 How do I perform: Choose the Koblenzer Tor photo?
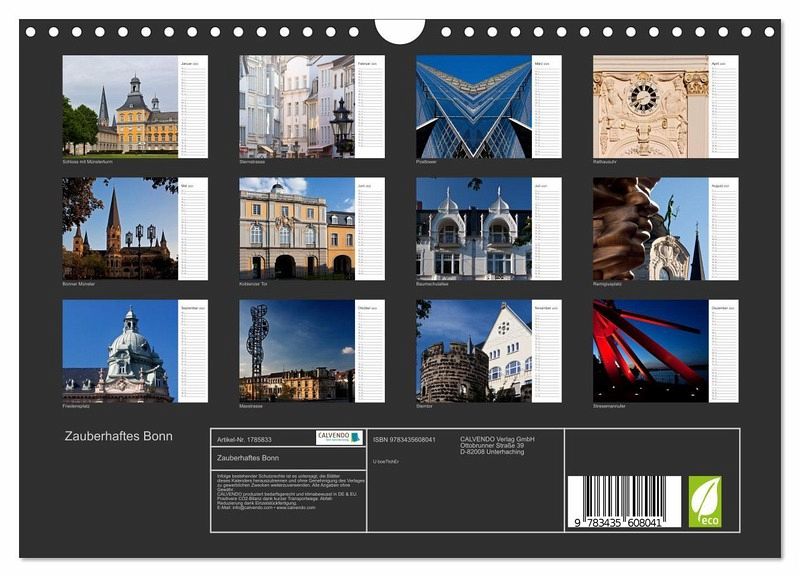point(297,228)
